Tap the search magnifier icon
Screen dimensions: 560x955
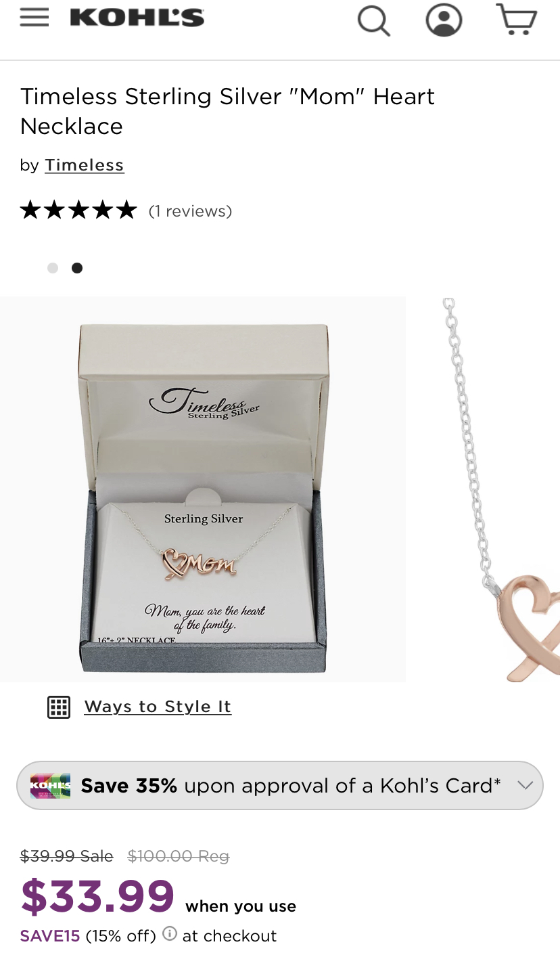[374, 20]
